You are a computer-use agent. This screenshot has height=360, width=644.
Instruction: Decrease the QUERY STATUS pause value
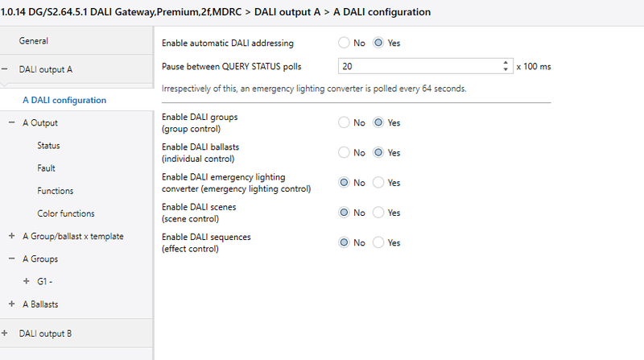tap(506, 69)
